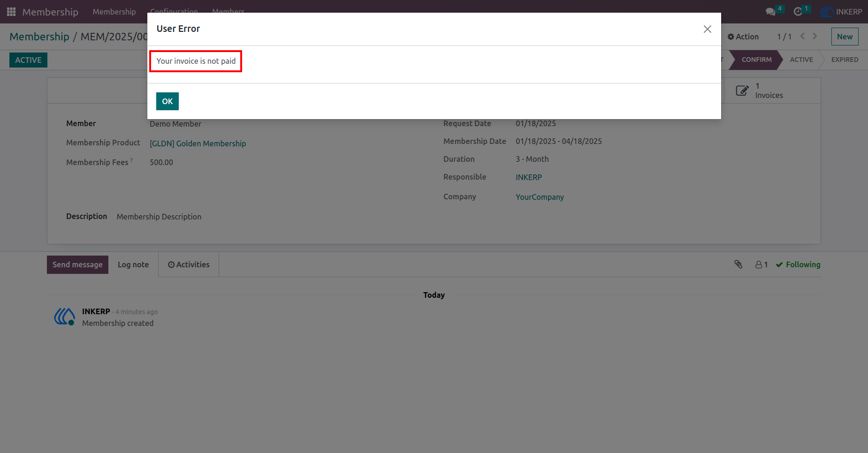Switch to Log note tab
The width and height of the screenshot is (868, 453).
click(x=133, y=264)
